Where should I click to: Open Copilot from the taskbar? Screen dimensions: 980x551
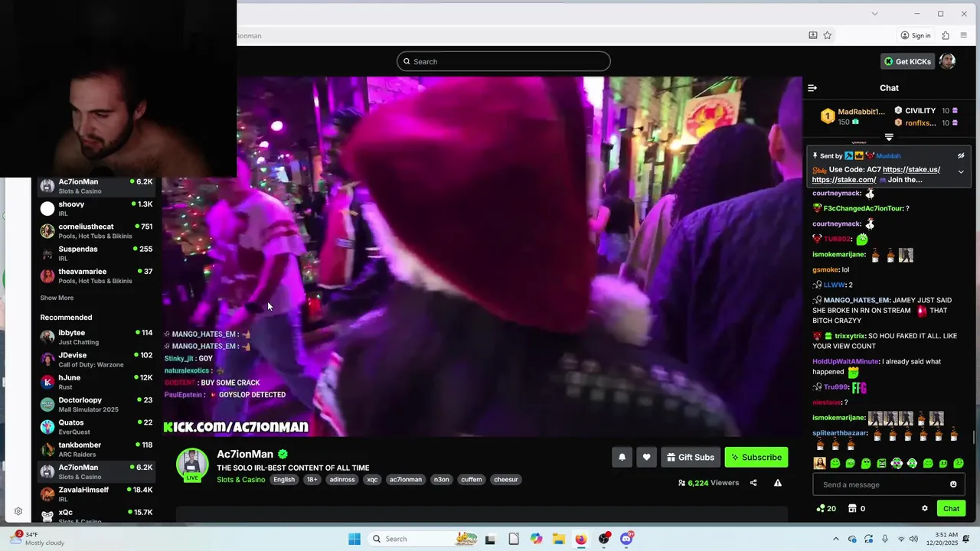536,539
